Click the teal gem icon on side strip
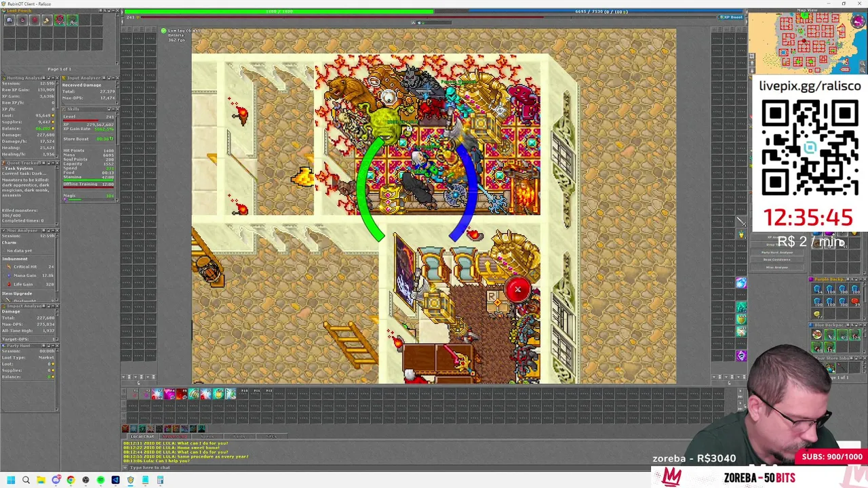This screenshot has height=488, width=868. (x=741, y=308)
